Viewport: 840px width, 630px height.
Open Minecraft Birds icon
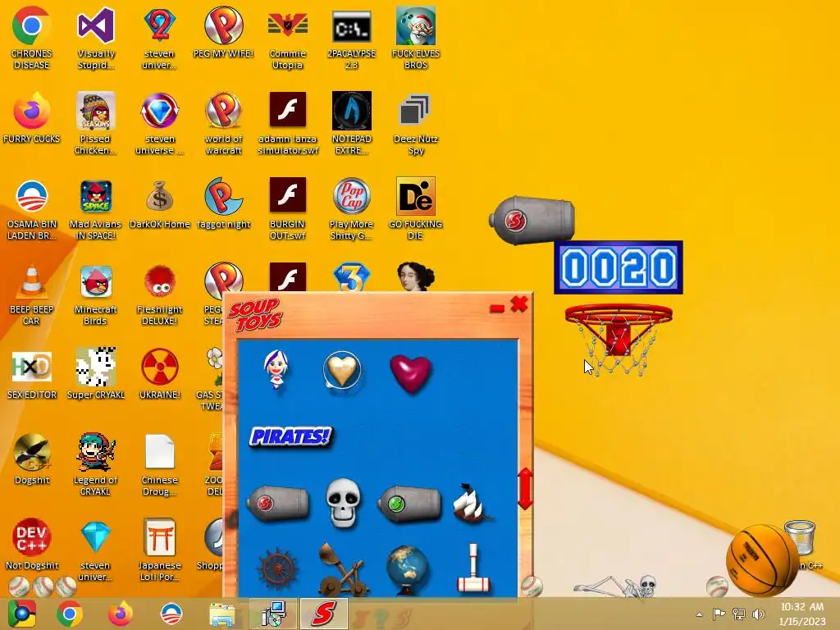pyautogui.click(x=95, y=294)
